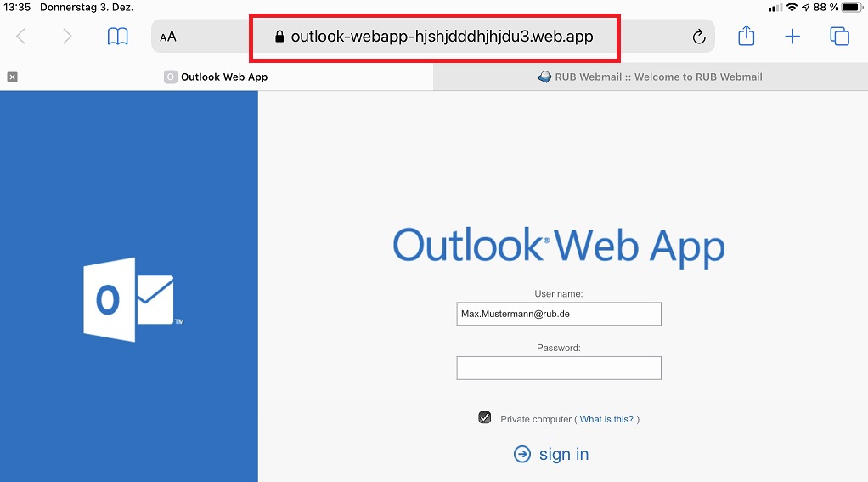Click the white Outlook logo on the blue panel
Screen dimensions: 868x482
coord(132,300)
